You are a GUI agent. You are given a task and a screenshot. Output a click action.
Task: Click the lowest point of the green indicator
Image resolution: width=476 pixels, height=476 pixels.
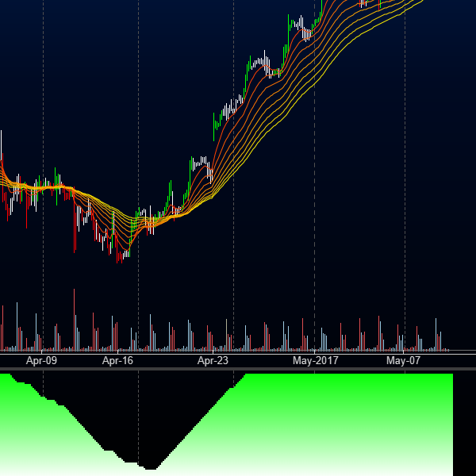coord(149,468)
